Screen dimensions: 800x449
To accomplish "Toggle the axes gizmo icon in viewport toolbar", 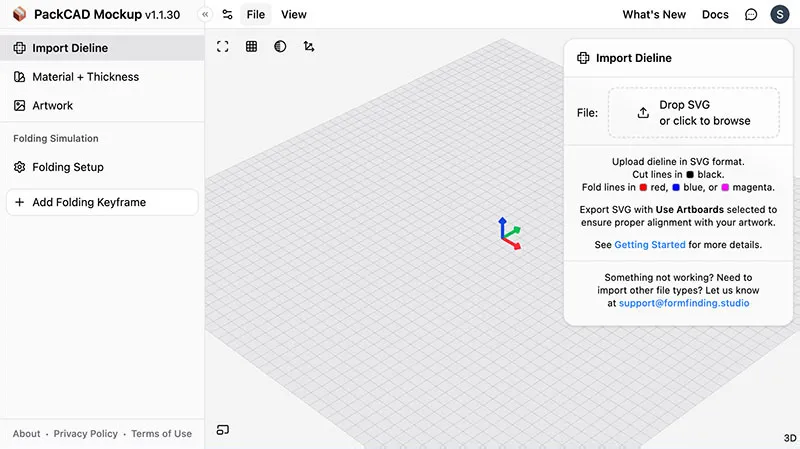I will tap(309, 47).
